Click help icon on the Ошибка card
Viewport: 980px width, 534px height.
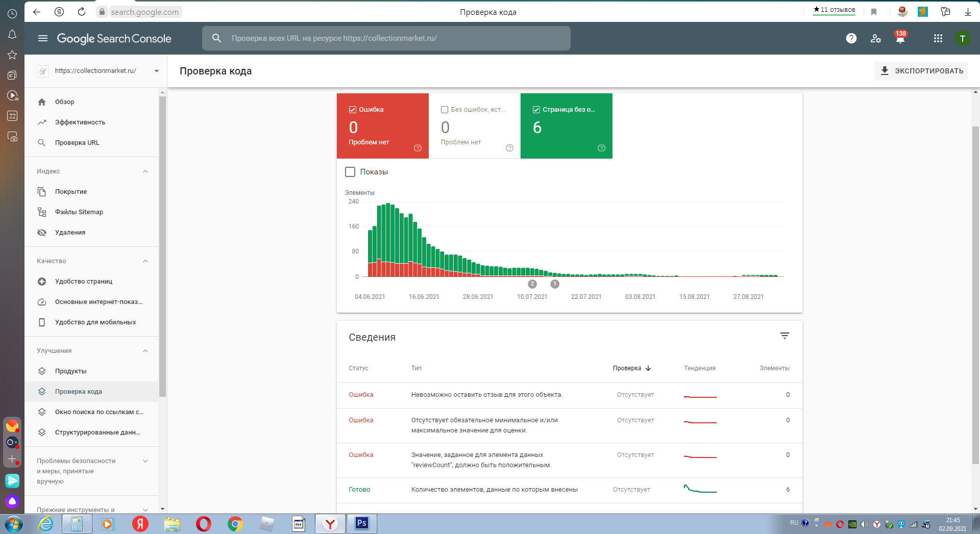(418, 148)
